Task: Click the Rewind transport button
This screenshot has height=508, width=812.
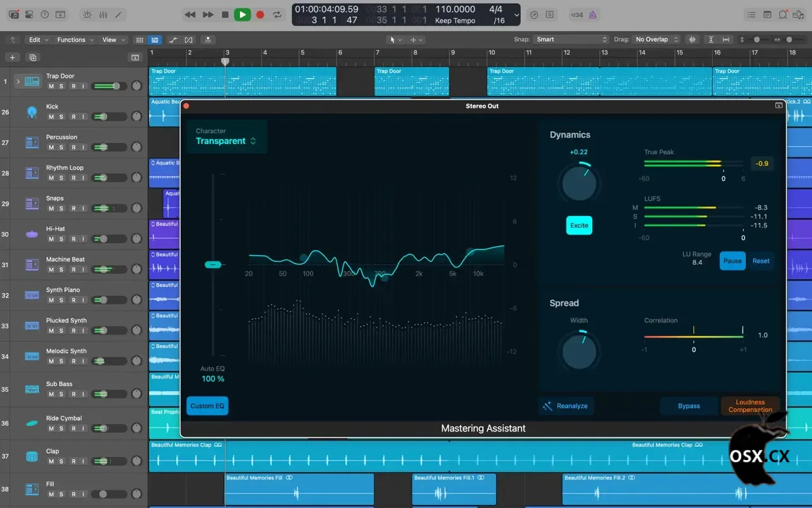Action: point(189,15)
